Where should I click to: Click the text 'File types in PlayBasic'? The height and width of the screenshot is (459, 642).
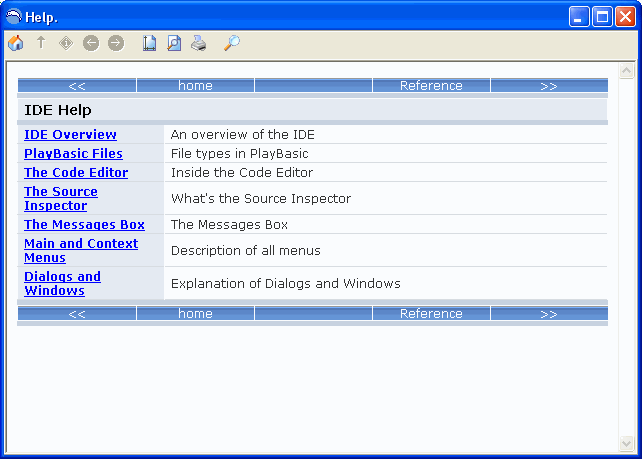pyautogui.click(x=240, y=154)
